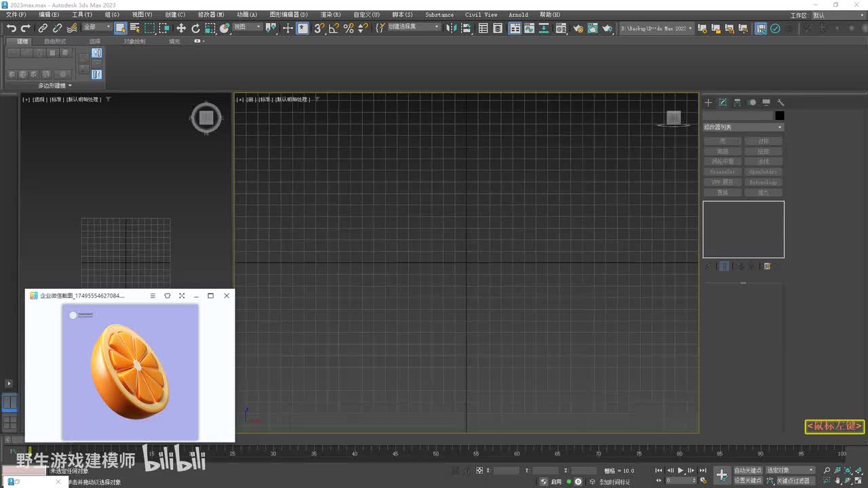868x488 pixels.
Task: Switch to the Hierarchy command panel
Action: click(737, 102)
